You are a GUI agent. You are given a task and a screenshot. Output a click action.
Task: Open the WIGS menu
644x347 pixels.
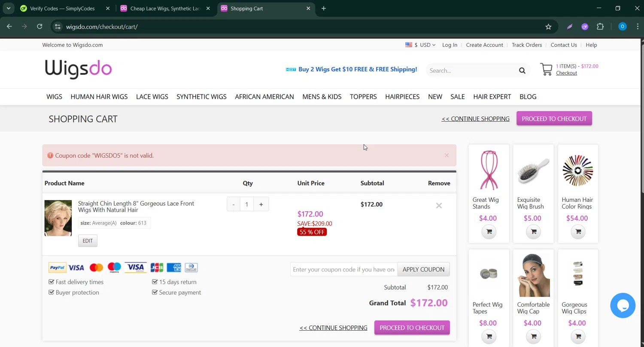pos(55,97)
